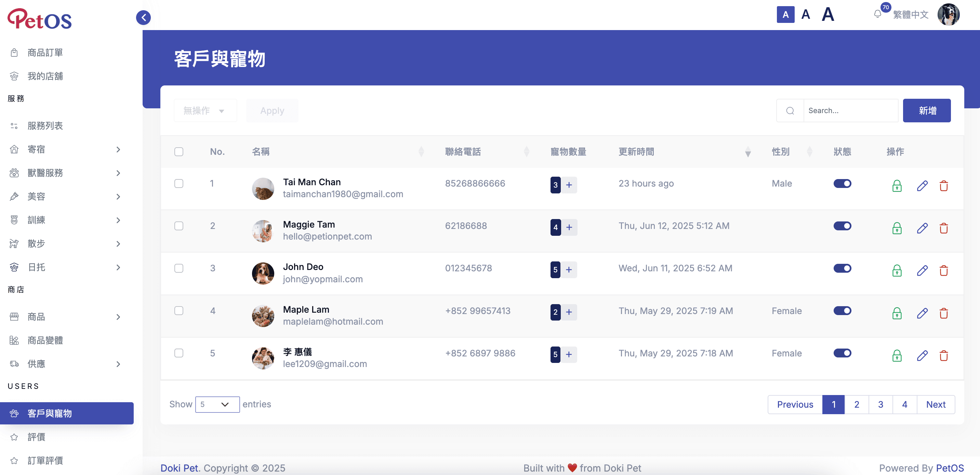Image resolution: width=980 pixels, height=475 pixels.
Task: Click the lock icon for 李 惠儀
Action: [x=897, y=356]
